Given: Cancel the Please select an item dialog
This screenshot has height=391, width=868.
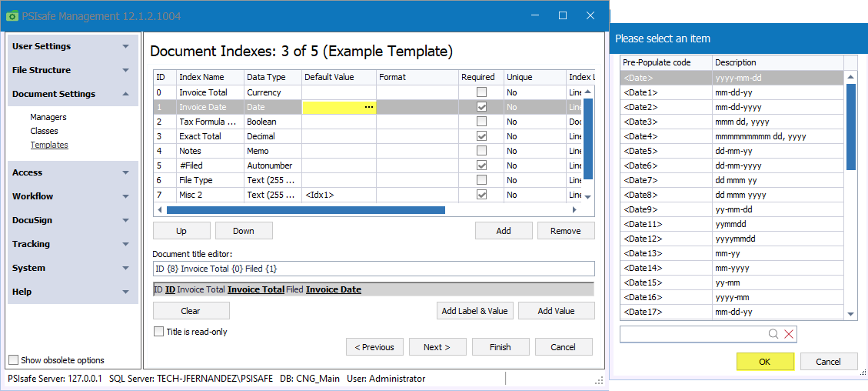Looking at the screenshot, I should pos(828,362).
